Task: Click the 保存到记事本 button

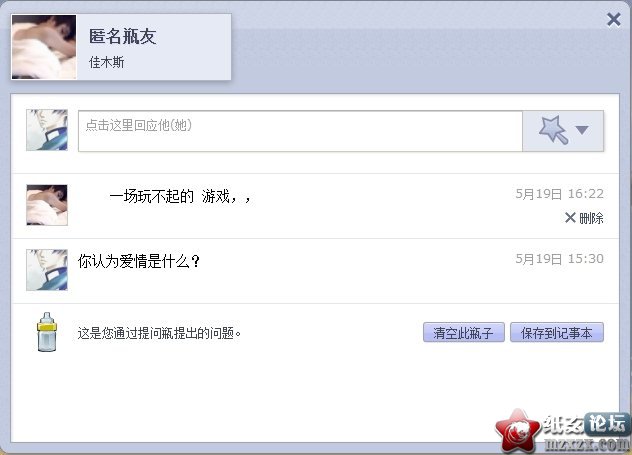Action: tap(557, 332)
